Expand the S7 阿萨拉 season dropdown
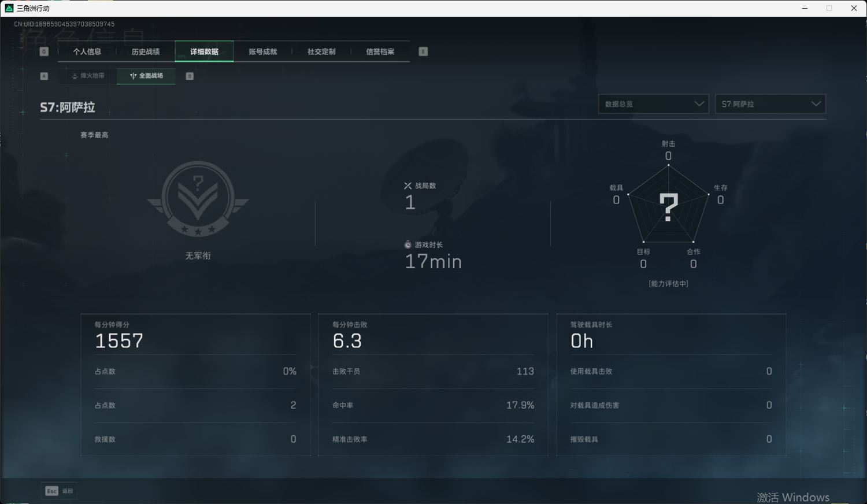The width and height of the screenshot is (867, 504). 770,104
